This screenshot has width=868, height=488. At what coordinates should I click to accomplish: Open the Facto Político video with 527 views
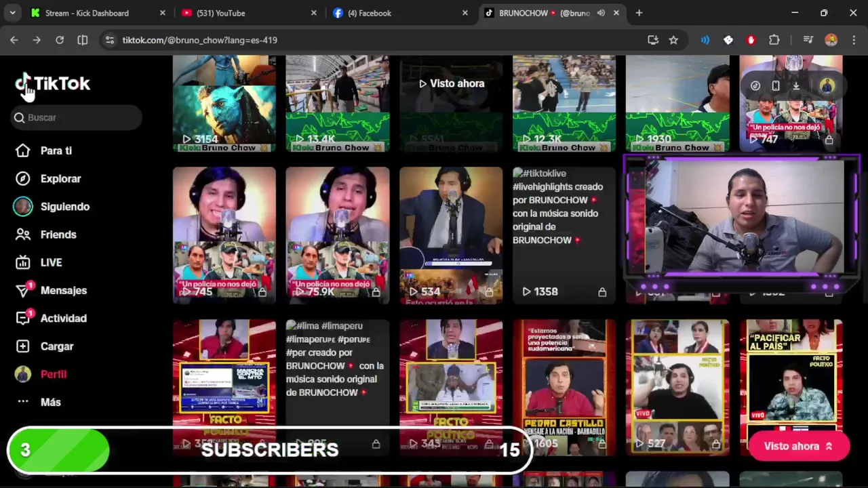click(677, 388)
